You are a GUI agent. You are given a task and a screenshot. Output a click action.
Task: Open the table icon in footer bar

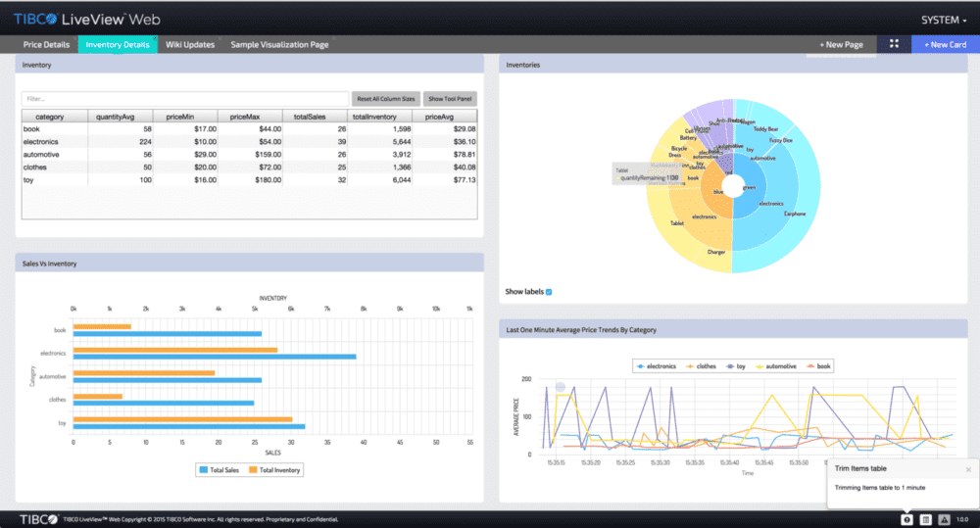tap(926, 519)
